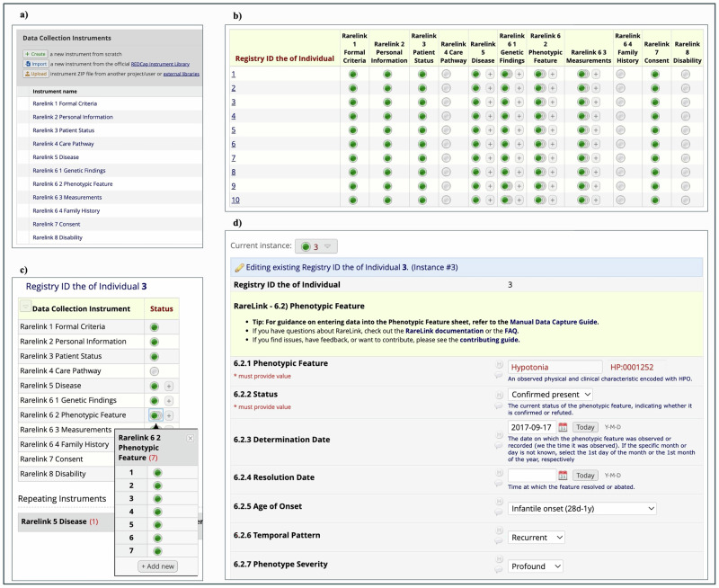Close the Phenotypic Feature instances popup
The height and width of the screenshot is (588, 719).
click(x=191, y=439)
